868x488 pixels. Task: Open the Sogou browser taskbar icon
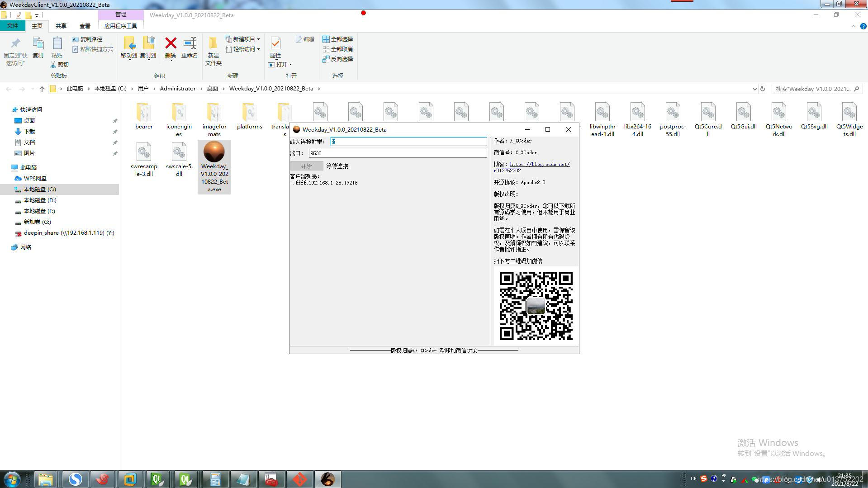tap(75, 479)
